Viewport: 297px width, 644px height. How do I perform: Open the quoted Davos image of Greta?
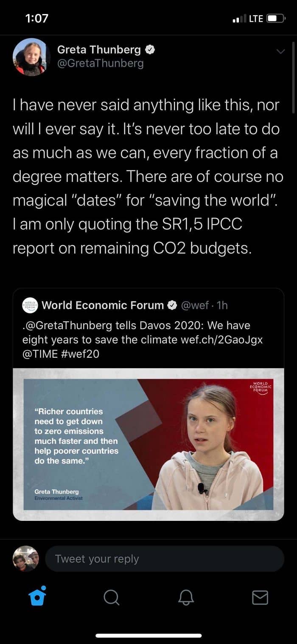148,444
